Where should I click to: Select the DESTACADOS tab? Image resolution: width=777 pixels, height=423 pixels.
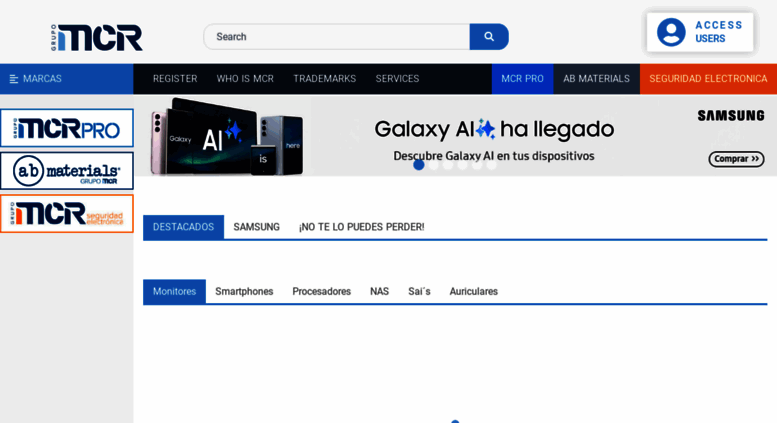point(183,227)
